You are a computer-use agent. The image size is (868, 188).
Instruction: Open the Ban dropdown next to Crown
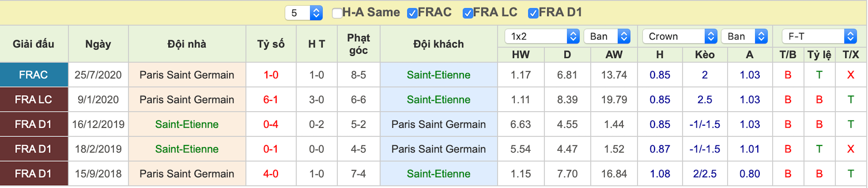tap(744, 36)
